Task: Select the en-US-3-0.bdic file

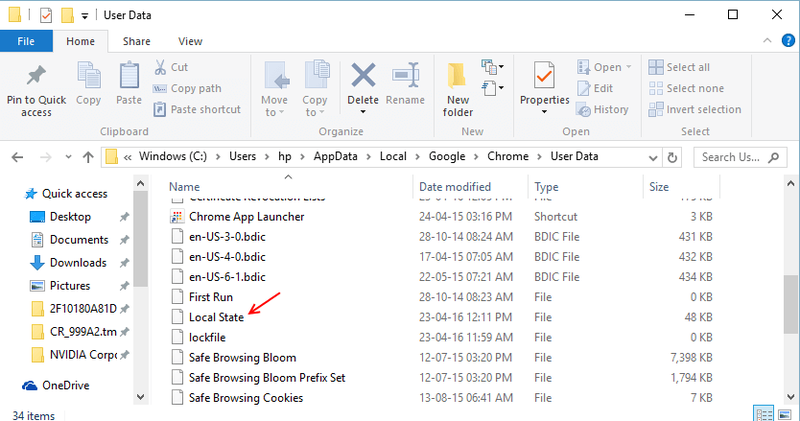Action: coord(227,236)
